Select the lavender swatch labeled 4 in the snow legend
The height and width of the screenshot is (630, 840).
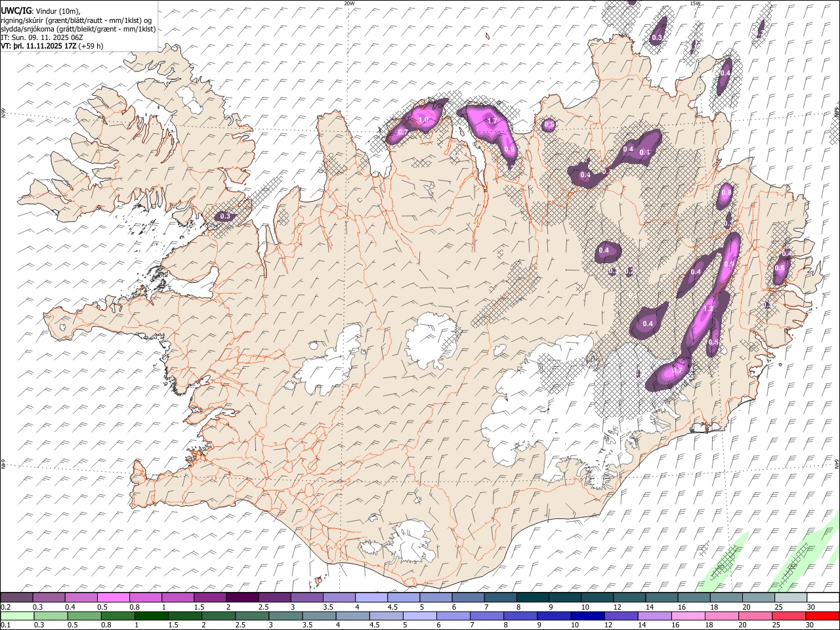click(x=371, y=598)
